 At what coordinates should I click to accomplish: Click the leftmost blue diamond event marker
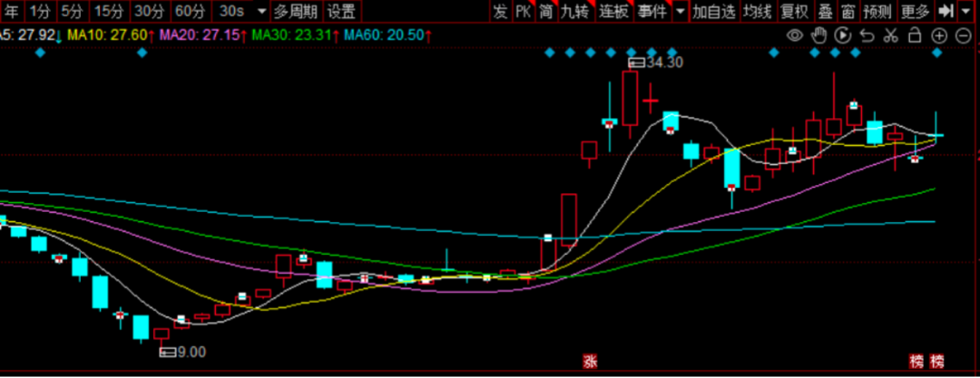tap(39, 53)
